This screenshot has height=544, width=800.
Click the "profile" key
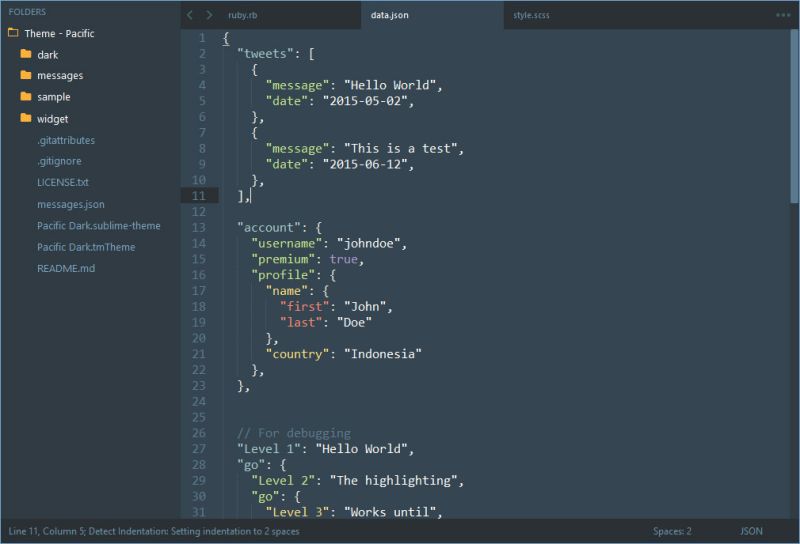pyautogui.click(x=283, y=275)
